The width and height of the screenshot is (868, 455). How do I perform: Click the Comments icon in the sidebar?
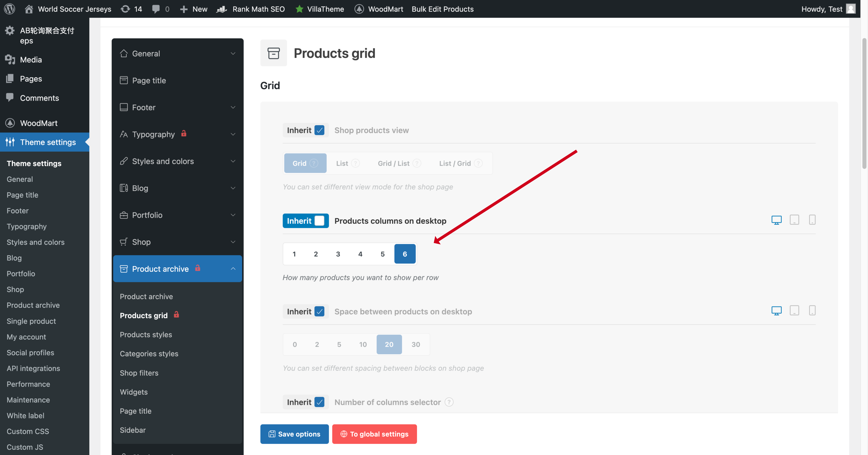pos(10,97)
